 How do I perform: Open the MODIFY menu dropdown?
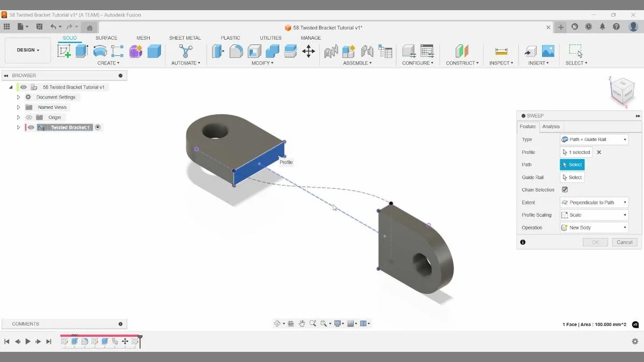coord(262,63)
